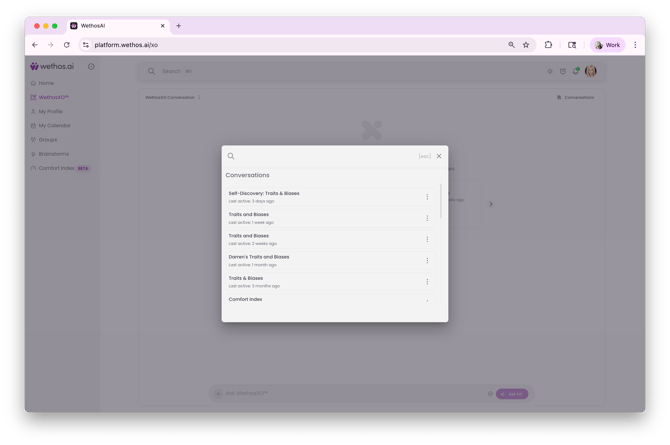
Task: Open options menu for Self-Discovery conversation
Action: pyautogui.click(x=427, y=197)
